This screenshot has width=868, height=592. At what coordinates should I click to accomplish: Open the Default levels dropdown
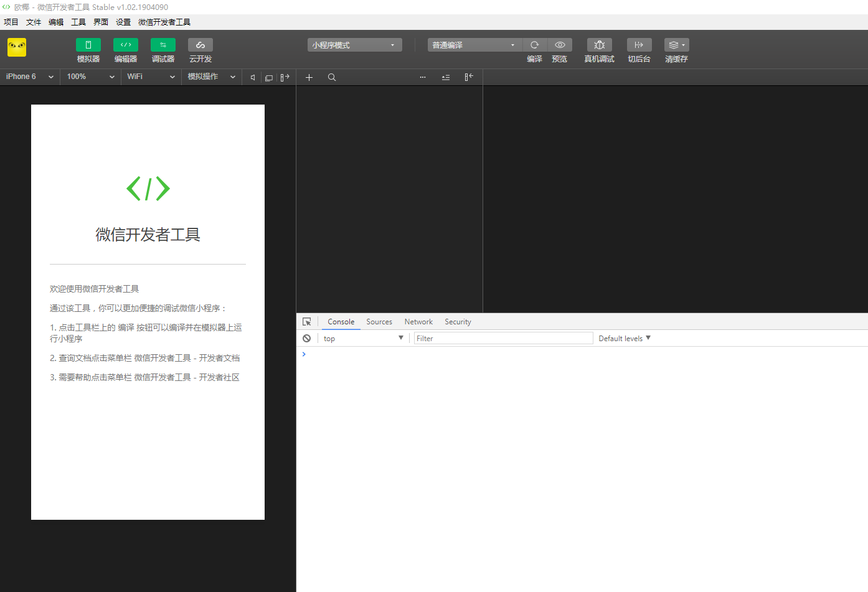625,338
